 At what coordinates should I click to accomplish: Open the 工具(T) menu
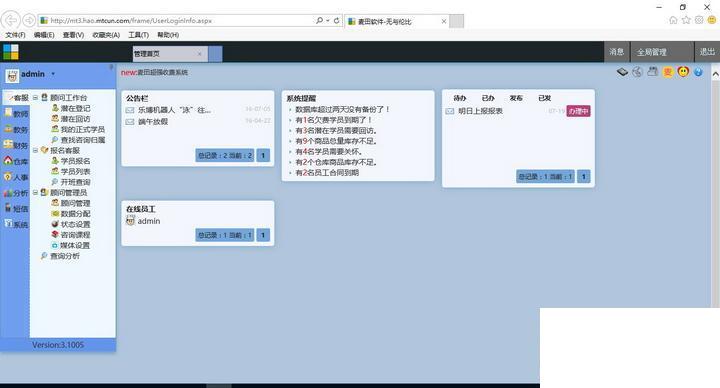(138, 35)
